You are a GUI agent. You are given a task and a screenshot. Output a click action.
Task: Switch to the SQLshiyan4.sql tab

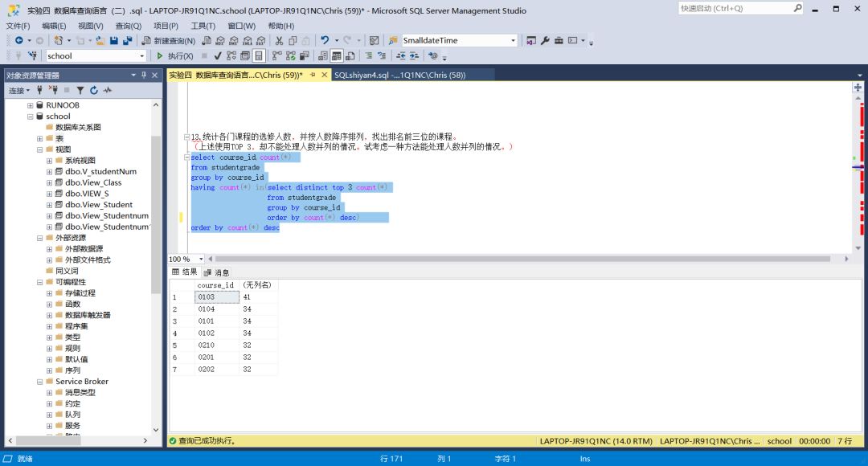point(399,75)
